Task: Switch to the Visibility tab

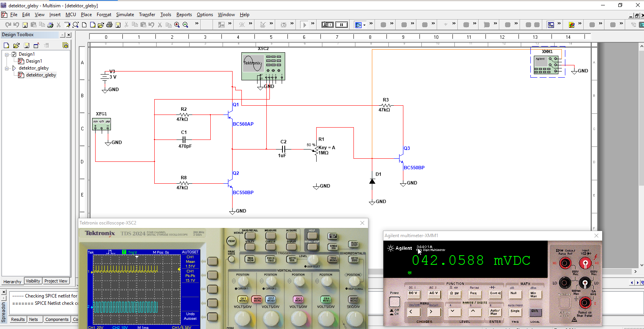Action: 33,281
